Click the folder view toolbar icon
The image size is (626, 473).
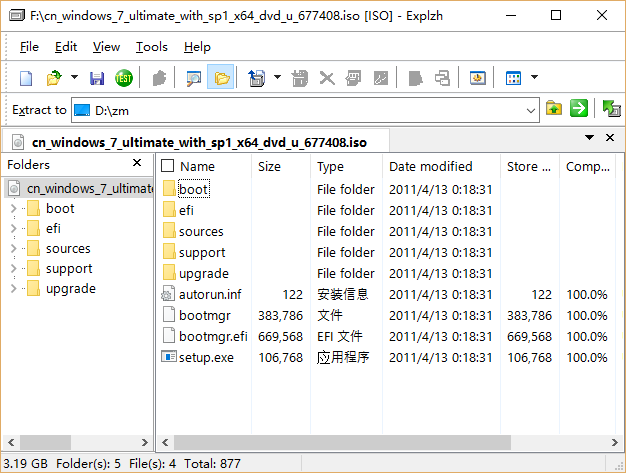click(221, 78)
